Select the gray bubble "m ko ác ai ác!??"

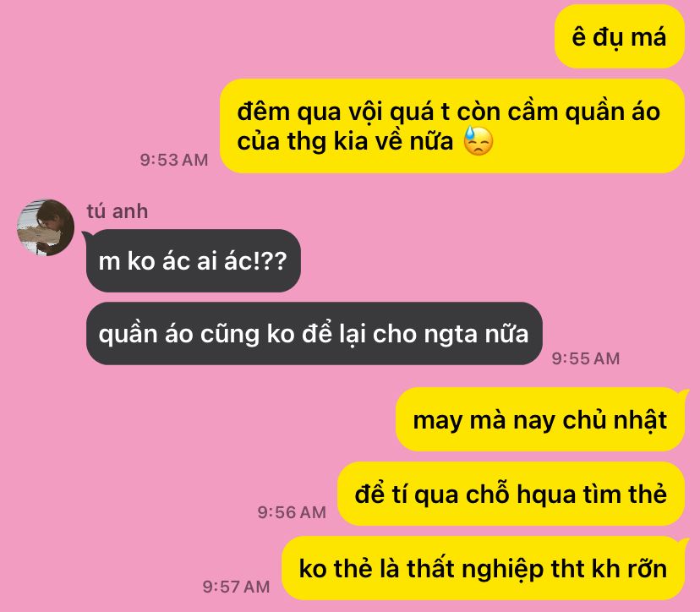194,260
